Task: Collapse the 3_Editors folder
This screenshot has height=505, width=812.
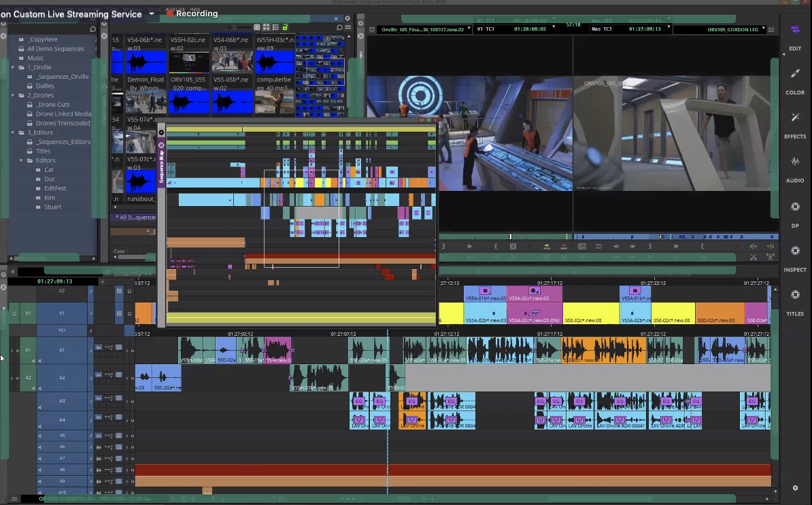Action: click(x=13, y=133)
